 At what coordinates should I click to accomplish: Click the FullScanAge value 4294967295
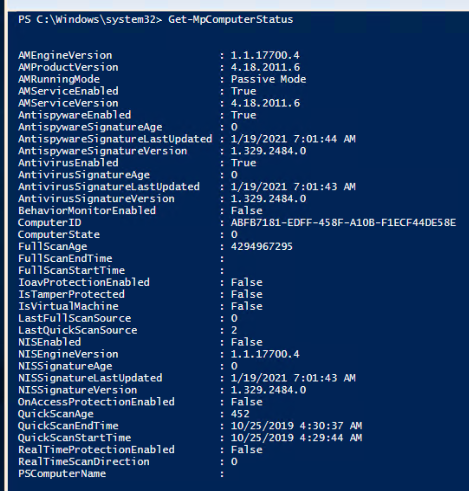coord(262,247)
